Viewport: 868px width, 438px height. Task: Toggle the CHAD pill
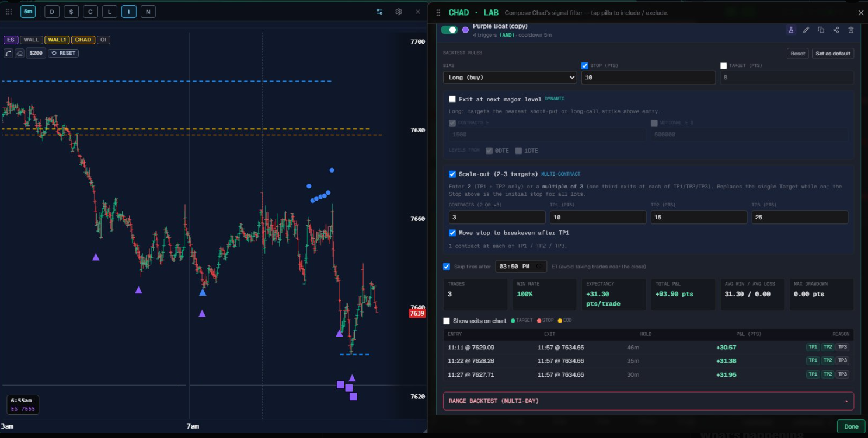[83, 40]
